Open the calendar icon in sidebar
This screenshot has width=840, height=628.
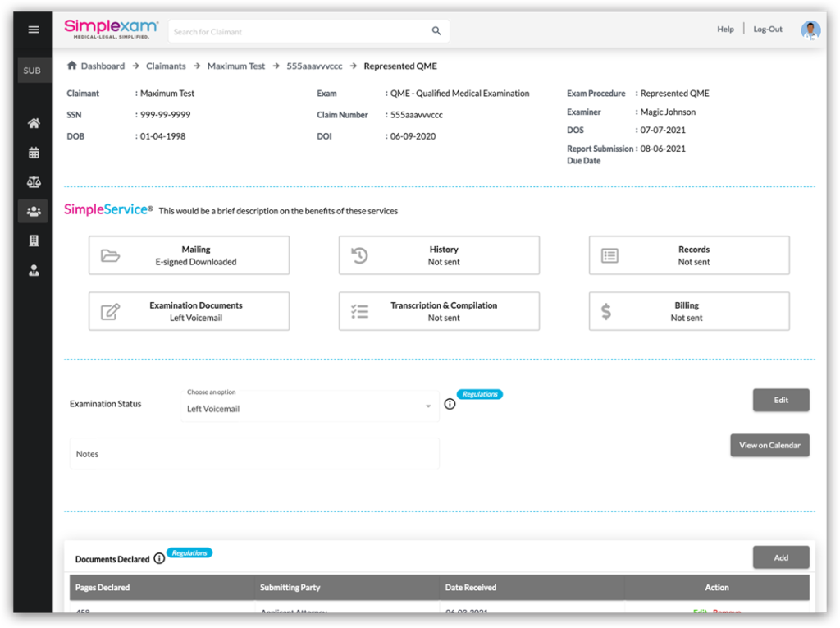(x=34, y=153)
